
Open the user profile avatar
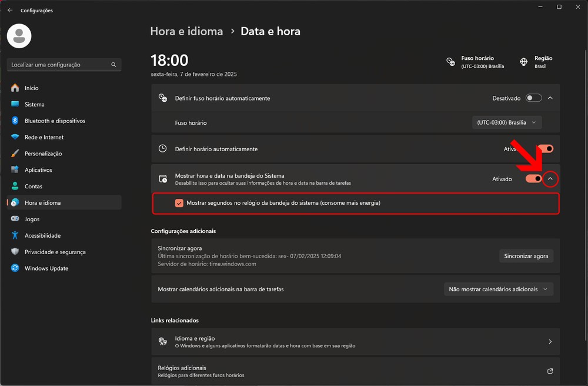(18, 36)
